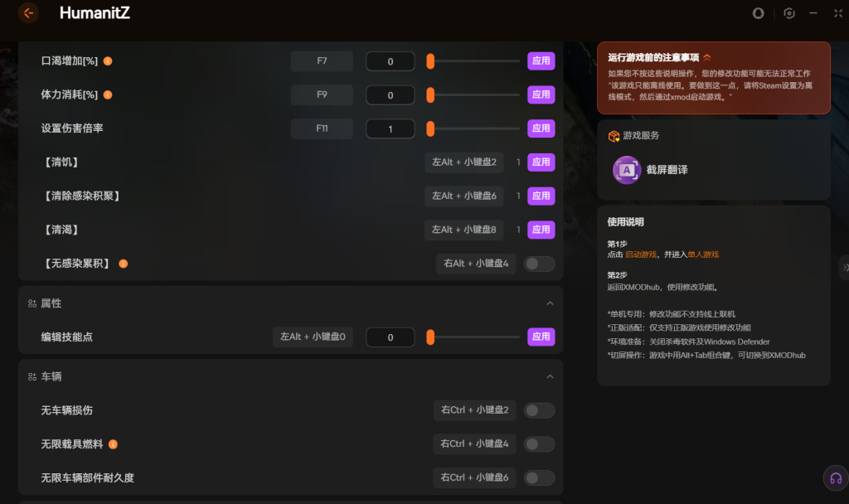Enable 无限车辆部件耐久度 toggle

[539, 478]
